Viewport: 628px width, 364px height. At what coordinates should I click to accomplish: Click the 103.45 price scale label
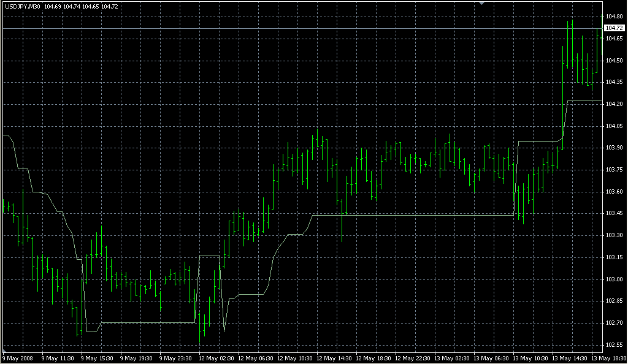point(613,213)
